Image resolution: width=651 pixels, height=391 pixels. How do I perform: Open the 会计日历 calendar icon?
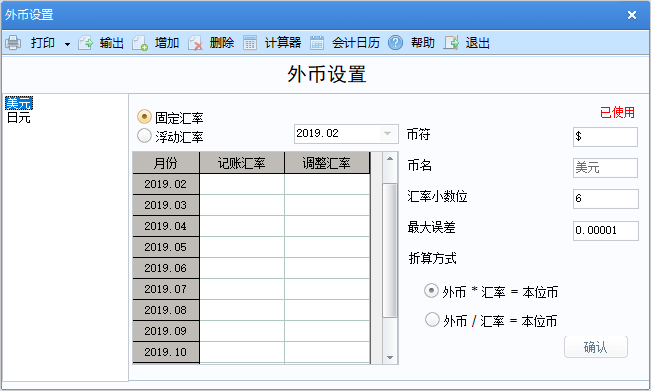coord(317,43)
